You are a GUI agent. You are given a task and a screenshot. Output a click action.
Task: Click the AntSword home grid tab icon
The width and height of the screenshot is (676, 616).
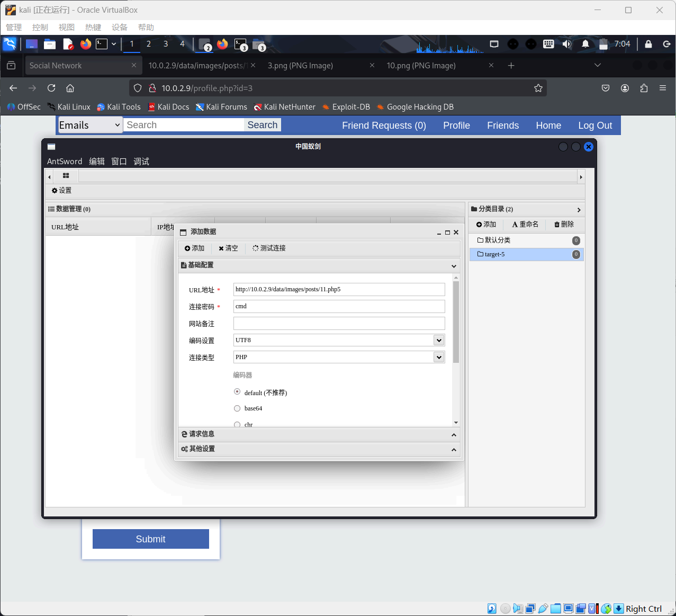66,176
